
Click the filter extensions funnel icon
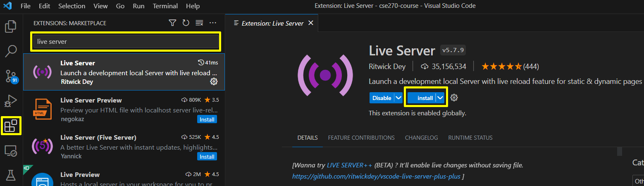point(172,23)
